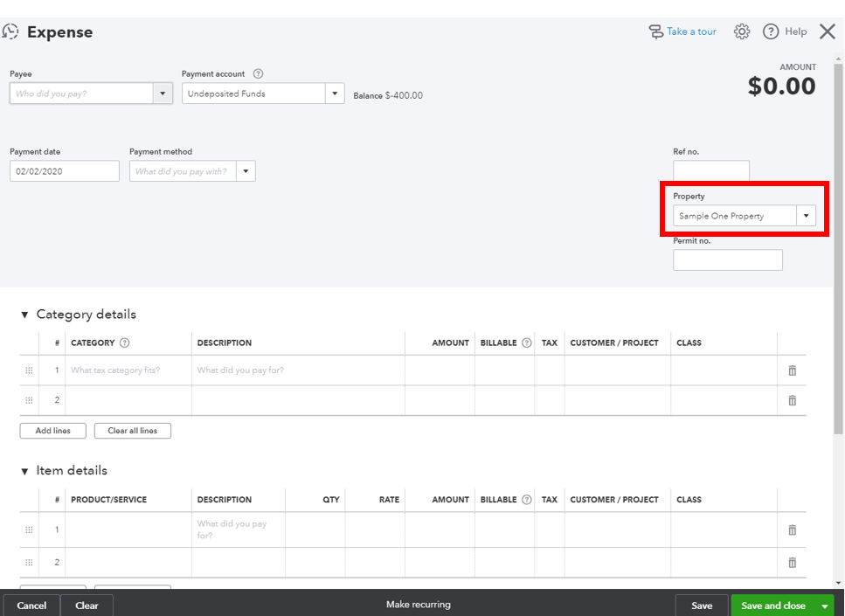Click the BILLABLE help icon in Category details
Image resolution: width=845 pixels, height=616 pixels.
click(527, 343)
